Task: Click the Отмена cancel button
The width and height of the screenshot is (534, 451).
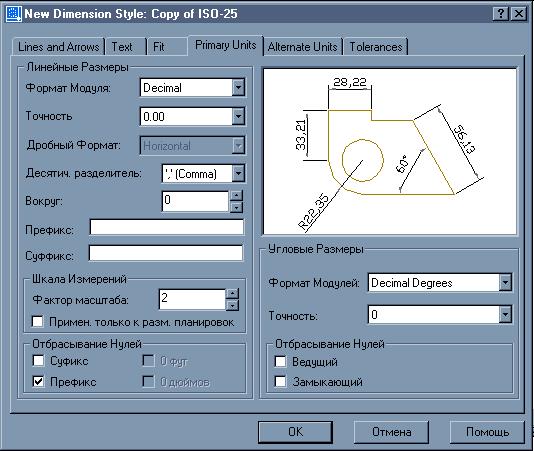Action: coord(391,432)
